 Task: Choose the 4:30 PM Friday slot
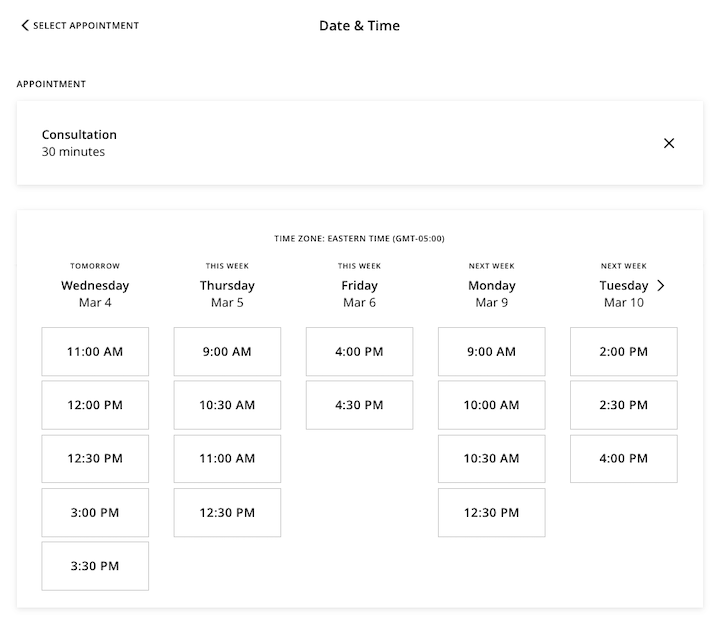359,405
